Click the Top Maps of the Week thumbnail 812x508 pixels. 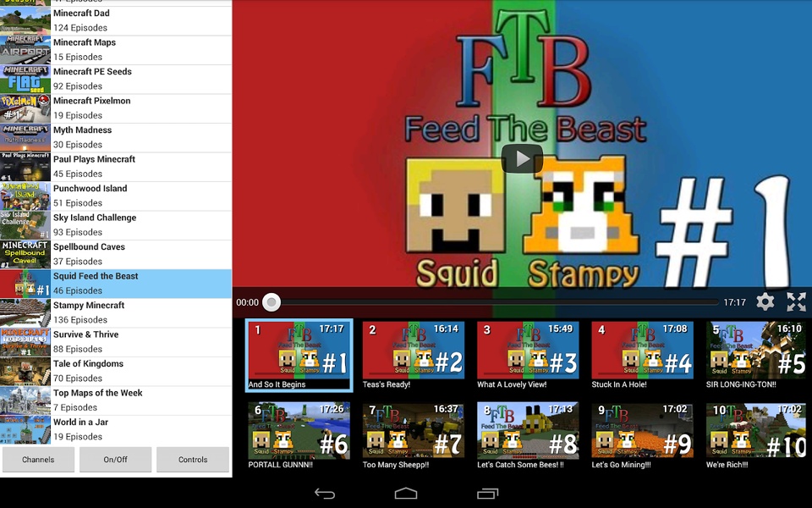coord(25,400)
